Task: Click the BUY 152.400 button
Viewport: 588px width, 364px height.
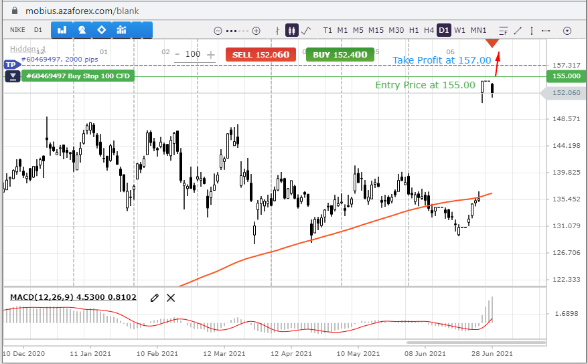Action: (x=340, y=55)
